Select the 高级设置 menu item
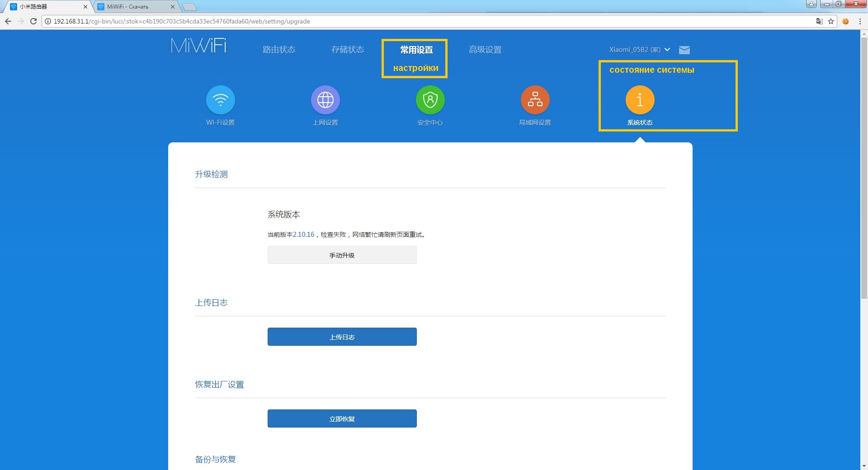This screenshot has width=868, height=470. [x=485, y=50]
